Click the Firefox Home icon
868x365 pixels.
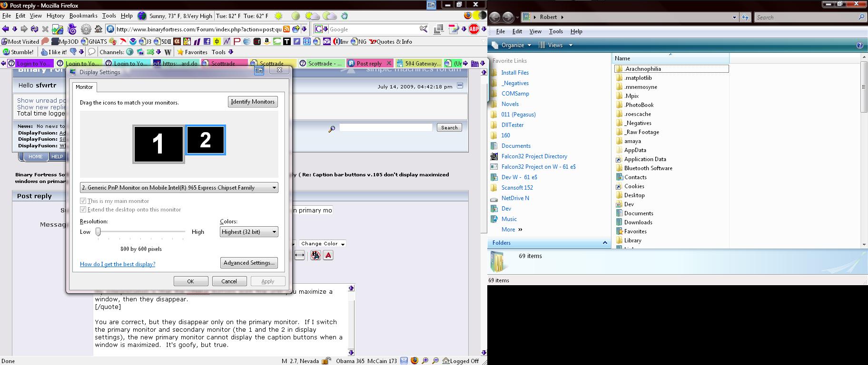(x=99, y=29)
